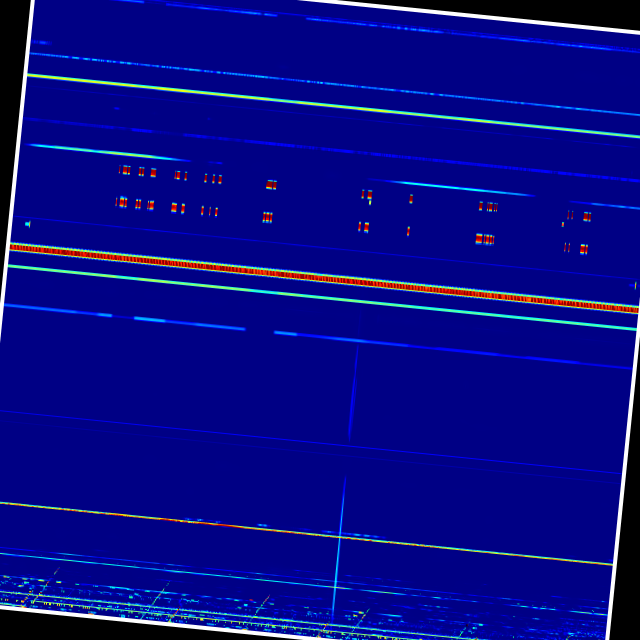Pick the isolated single red burst in upper row
640x640 pixels.
click(411, 199)
